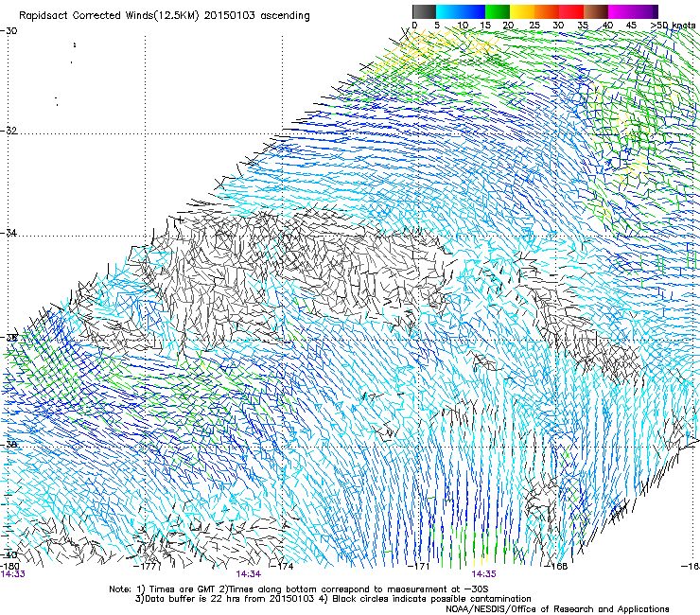Select the red 30-35 knots legend segment
The image size is (700, 615).
(x=571, y=11)
